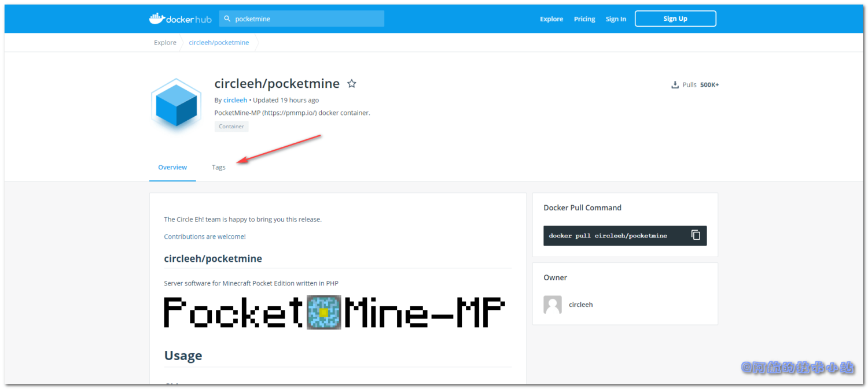Click the circleeh owner avatar
868x389 pixels.
coord(552,304)
